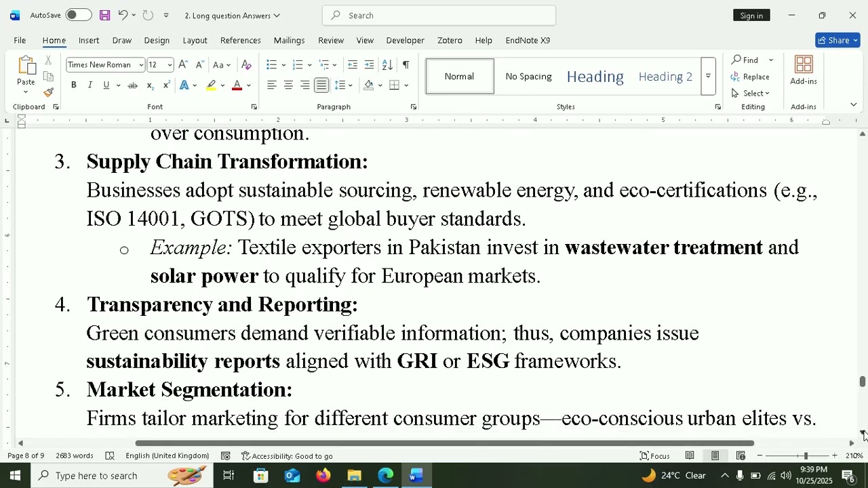This screenshot has height=488, width=868.
Task: Click the Sign in button
Action: (x=751, y=15)
